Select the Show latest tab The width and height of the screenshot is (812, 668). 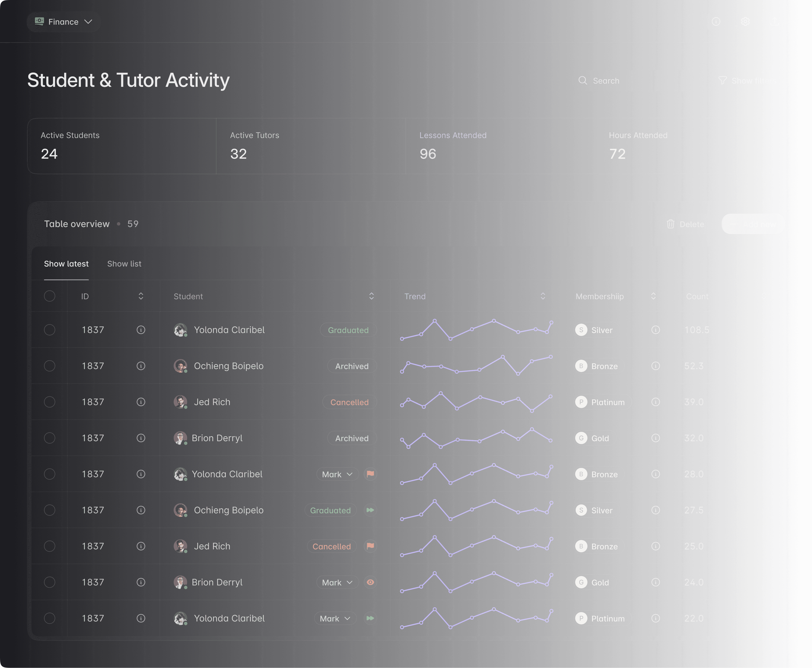(x=66, y=264)
